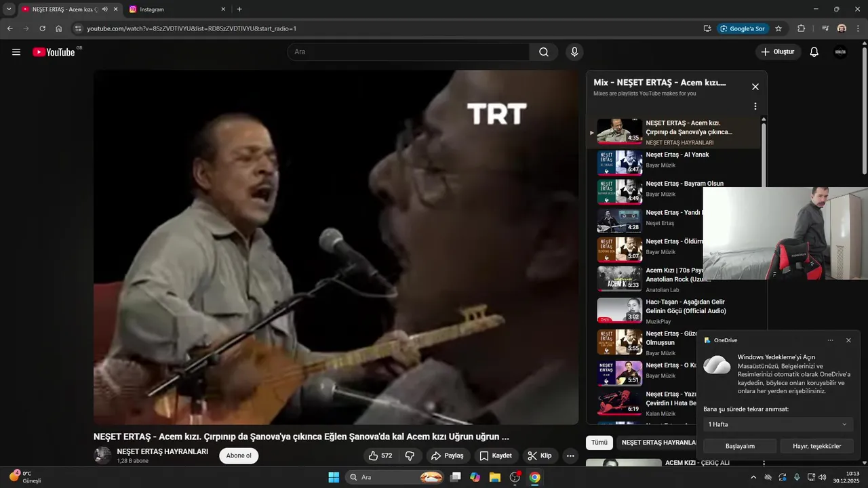Open ACEM KIZI - ÇEKİÇ ALİ video

697,463
